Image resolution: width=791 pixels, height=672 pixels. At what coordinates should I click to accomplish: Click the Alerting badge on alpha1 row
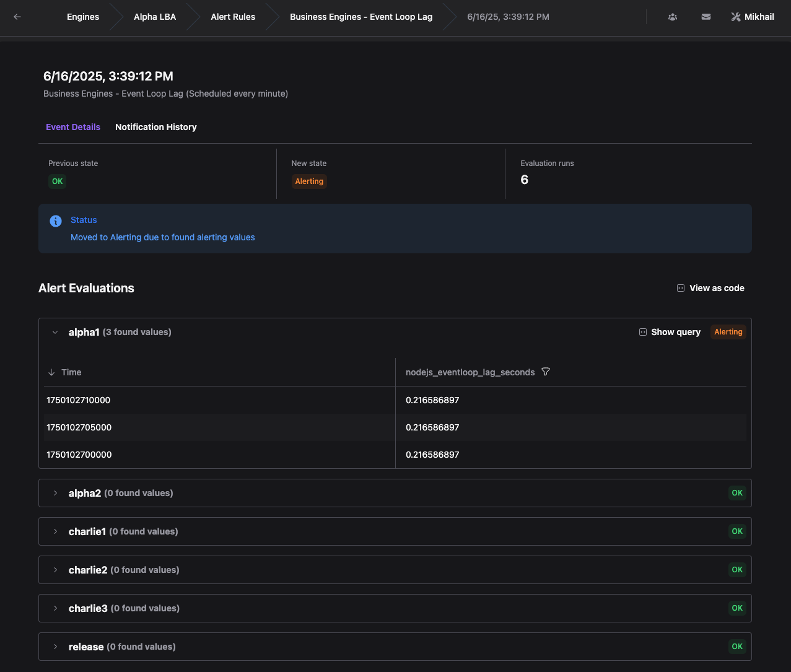[x=728, y=332]
